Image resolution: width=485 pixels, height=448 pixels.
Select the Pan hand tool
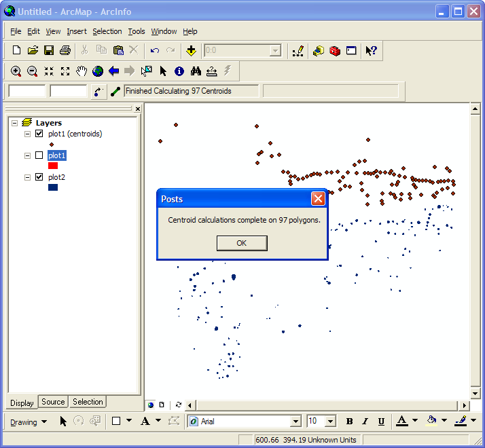(x=82, y=71)
